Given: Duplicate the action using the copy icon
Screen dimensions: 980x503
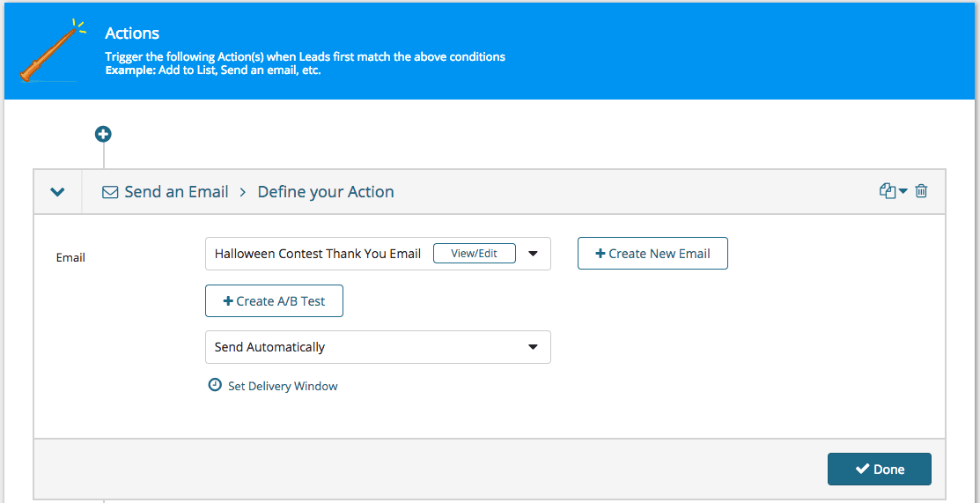Looking at the screenshot, I should pyautogui.click(x=887, y=191).
